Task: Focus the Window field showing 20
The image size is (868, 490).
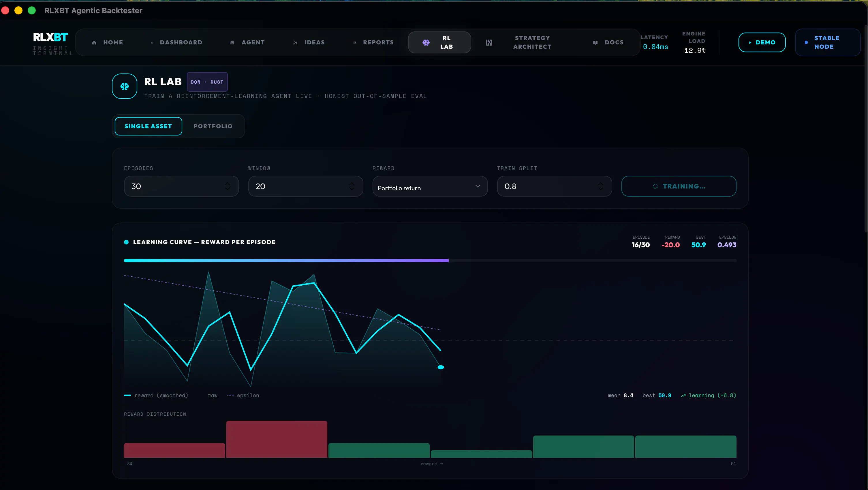Action: tap(306, 186)
